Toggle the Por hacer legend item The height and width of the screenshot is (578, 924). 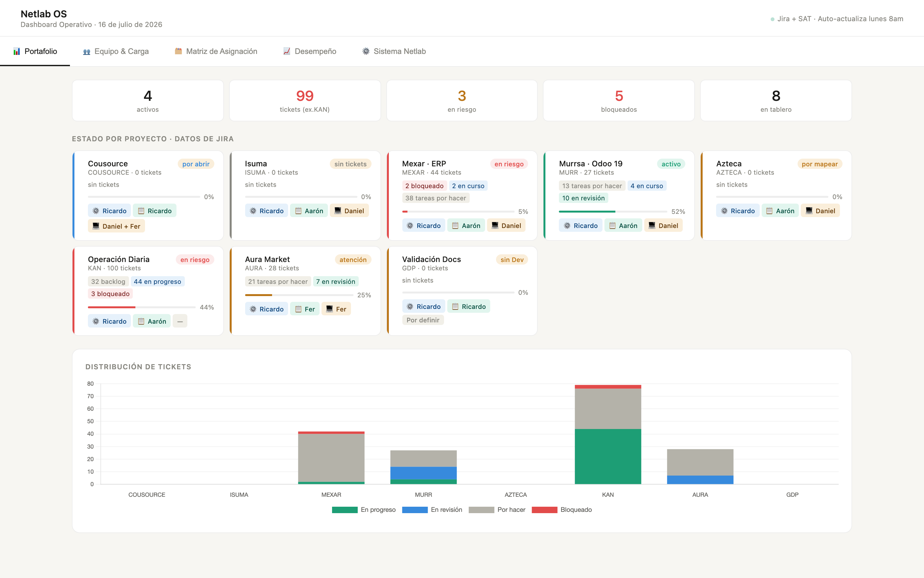point(497,510)
